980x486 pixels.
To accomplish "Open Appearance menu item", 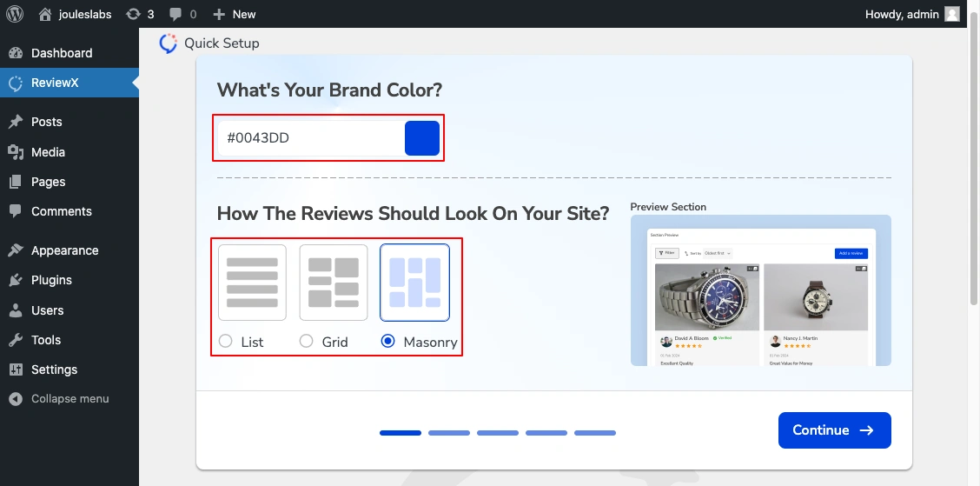I will 70,250.
